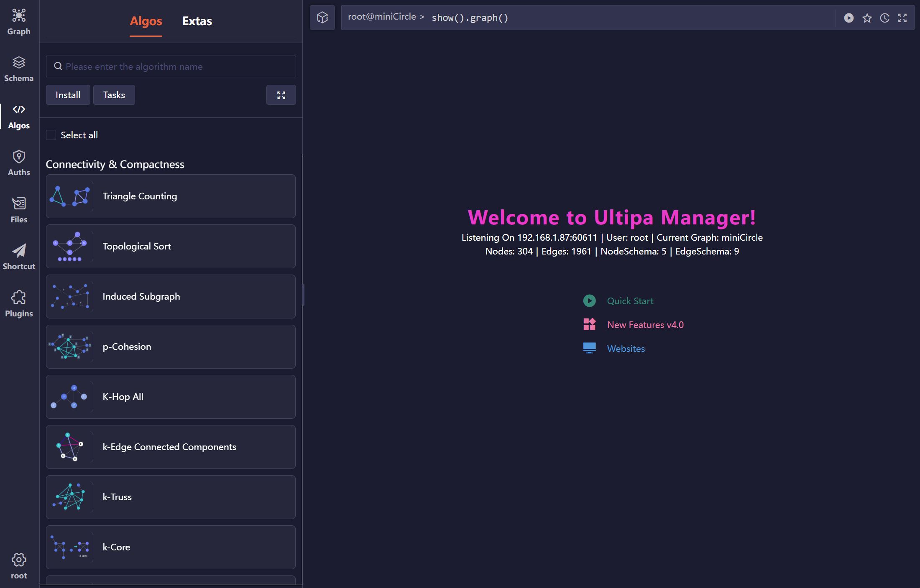920x588 pixels.
Task: Click the Connectivity & Compactness heading
Action: pos(115,164)
